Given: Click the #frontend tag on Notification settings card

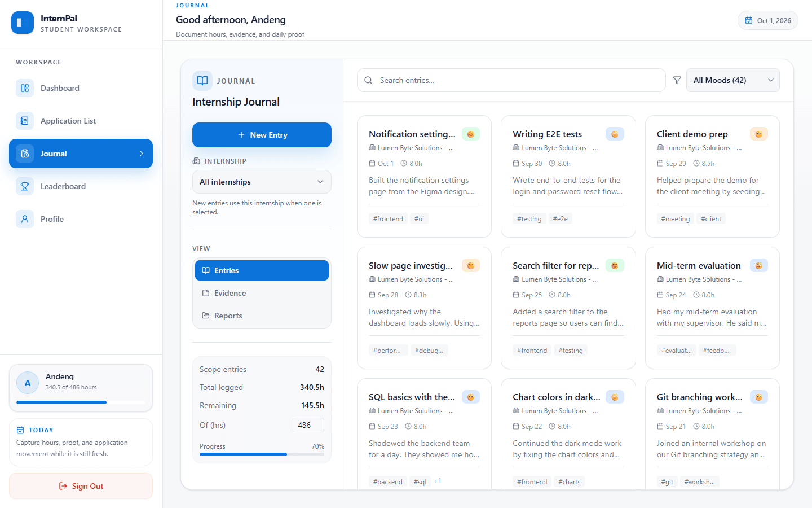Looking at the screenshot, I should [388, 218].
